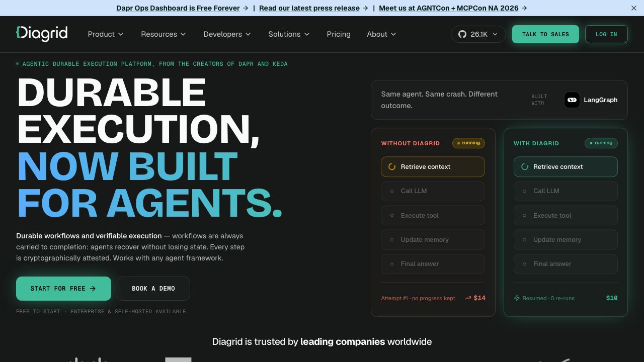Click the "Diagrid is trusted by leading companies" heading

point(322,342)
